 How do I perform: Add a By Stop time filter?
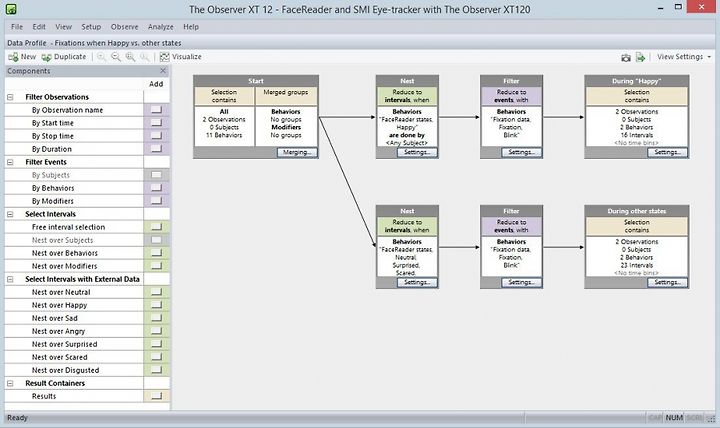coord(157,135)
